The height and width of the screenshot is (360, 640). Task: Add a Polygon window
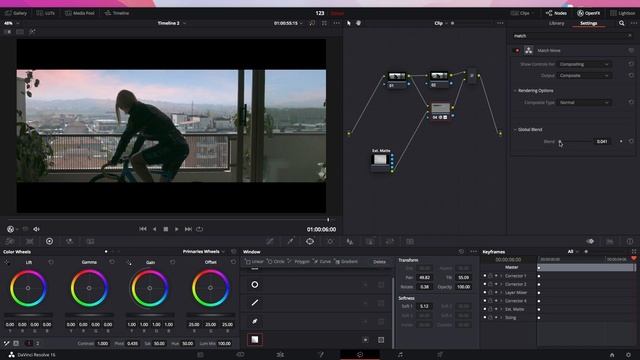tap(299, 261)
